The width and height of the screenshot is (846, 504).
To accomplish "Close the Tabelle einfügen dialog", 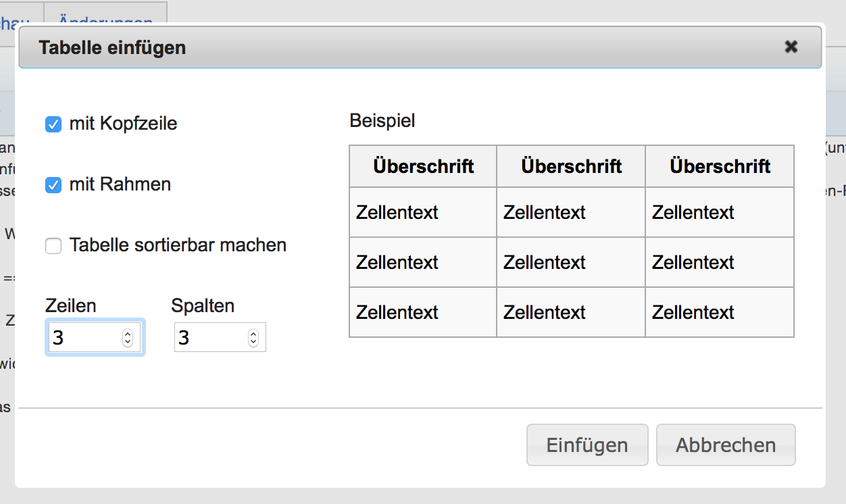I will pyautogui.click(x=791, y=47).
